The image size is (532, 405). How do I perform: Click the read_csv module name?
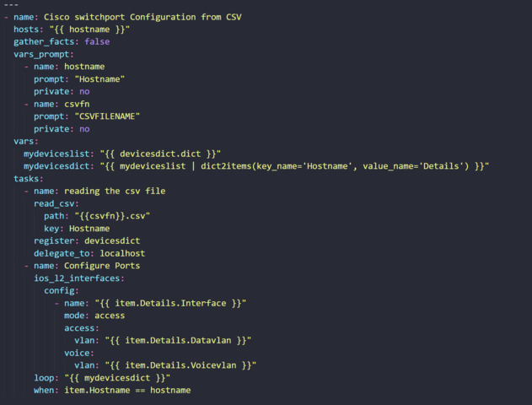point(55,203)
